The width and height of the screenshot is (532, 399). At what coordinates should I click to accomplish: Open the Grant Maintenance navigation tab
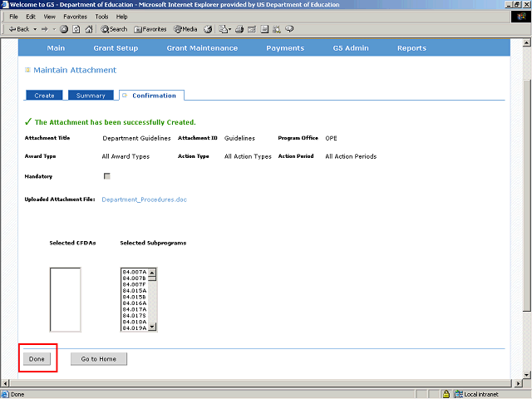point(202,48)
